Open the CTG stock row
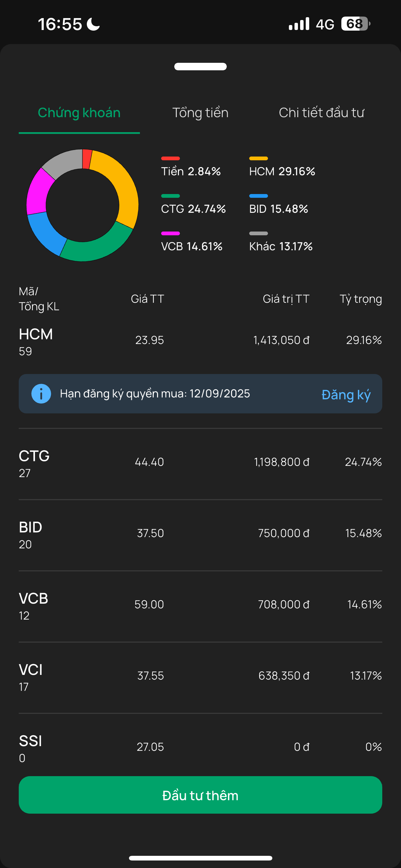 [x=200, y=464]
